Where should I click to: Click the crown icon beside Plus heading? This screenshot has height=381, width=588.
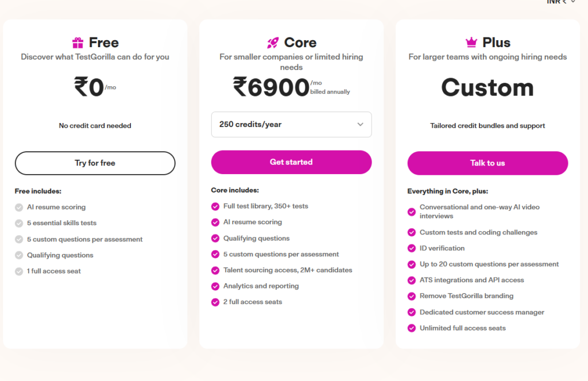point(470,41)
